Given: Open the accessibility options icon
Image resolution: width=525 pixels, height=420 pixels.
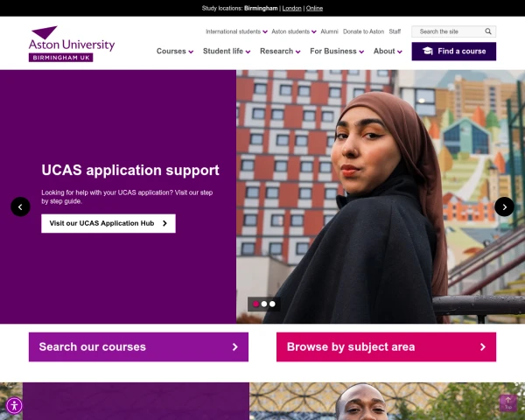Looking at the screenshot, I should click(14, 406).
